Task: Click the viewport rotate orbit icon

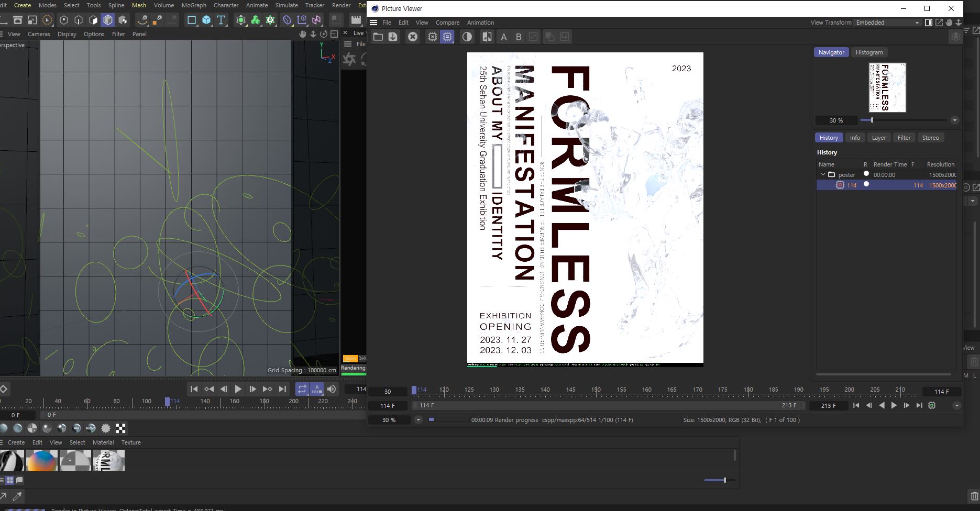Action: coord(324,34)
